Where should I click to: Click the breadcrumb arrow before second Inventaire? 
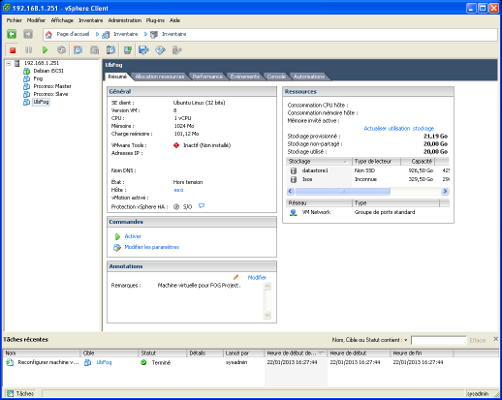click(x=146, y=34)
